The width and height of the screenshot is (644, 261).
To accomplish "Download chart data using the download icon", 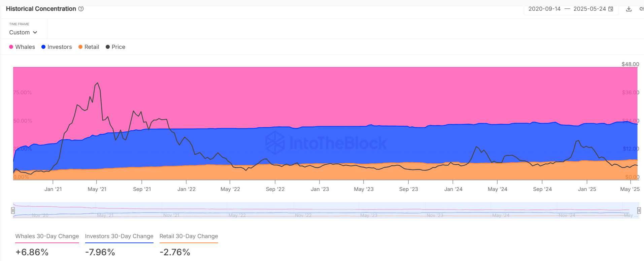I will [x=629, y=9].
